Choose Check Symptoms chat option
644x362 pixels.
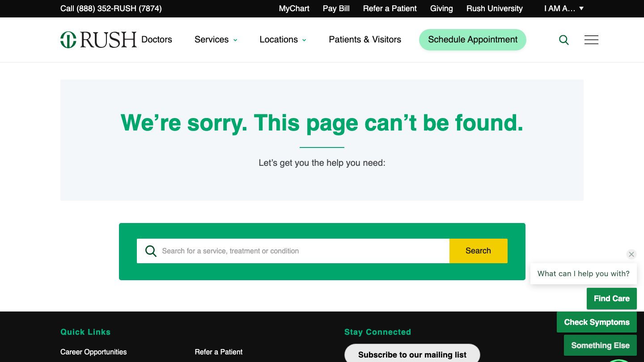596,322
